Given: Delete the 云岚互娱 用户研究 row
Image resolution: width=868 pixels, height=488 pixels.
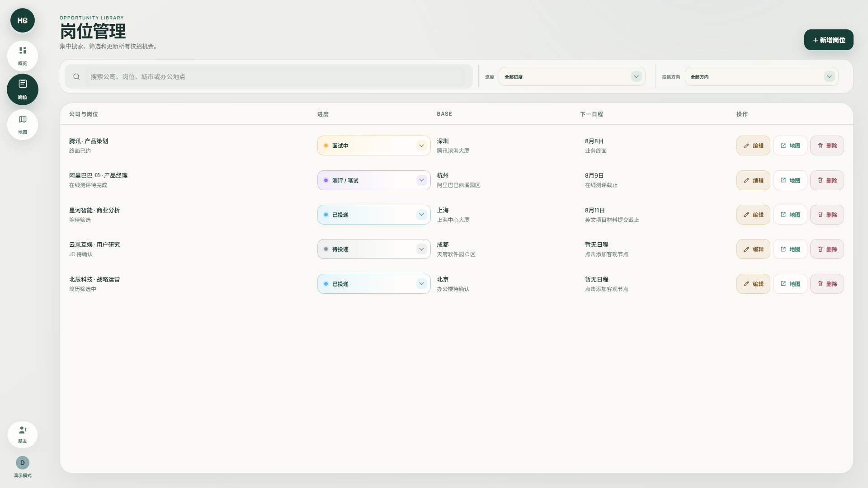Looking at the screenshot, I should click(827, 249).
